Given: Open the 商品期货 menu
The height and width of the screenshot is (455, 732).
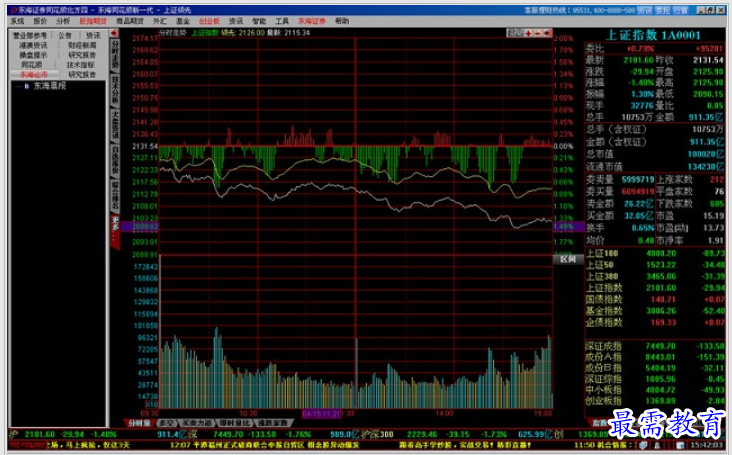Looking at the screenshot, I should click(x=130, y=21).
